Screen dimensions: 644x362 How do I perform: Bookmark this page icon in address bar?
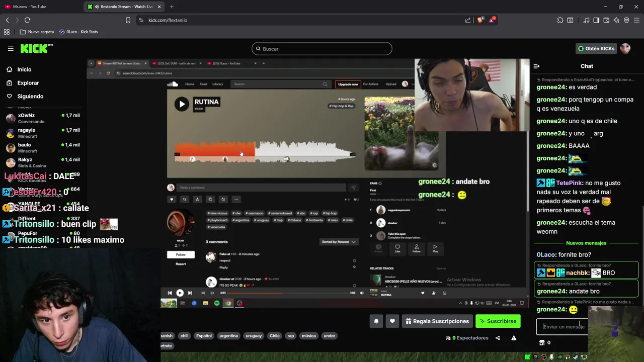[128, 20]
